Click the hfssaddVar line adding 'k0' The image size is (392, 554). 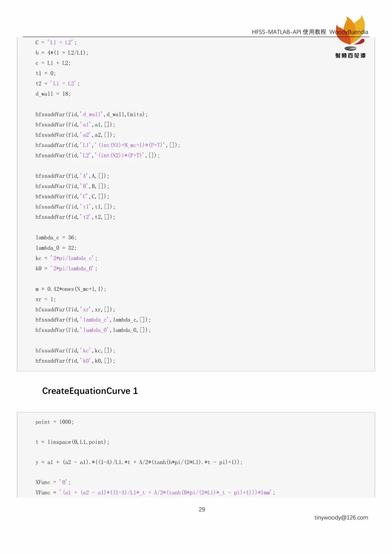[75, 361]
